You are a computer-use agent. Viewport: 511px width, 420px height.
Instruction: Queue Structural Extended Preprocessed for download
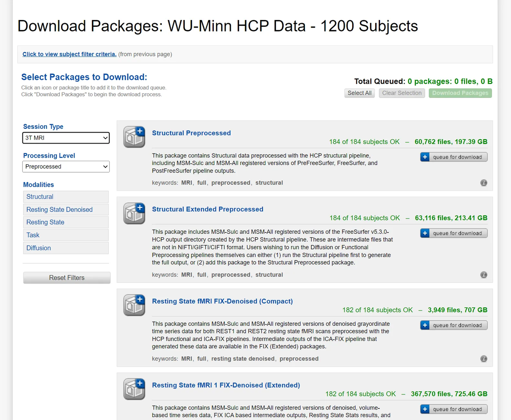(x=454, y=233)
